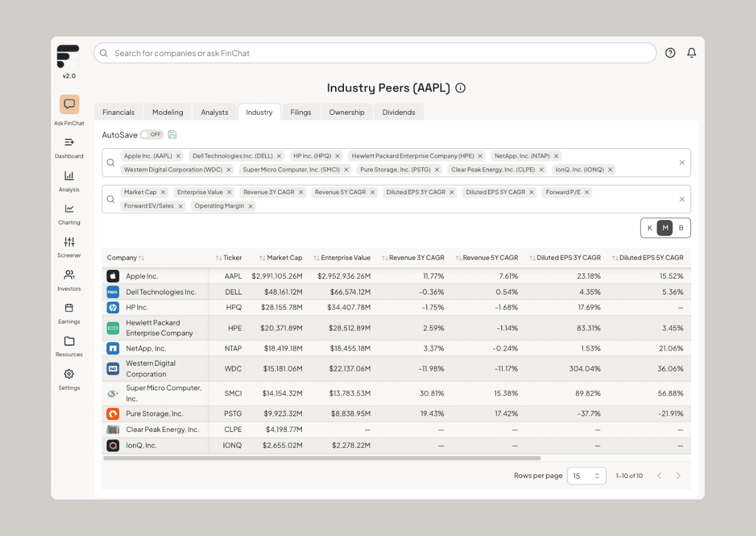Open the Settings gear icon
Image resolution: width=756 pixels, height=536 pixels.
(x=69, y=374)
